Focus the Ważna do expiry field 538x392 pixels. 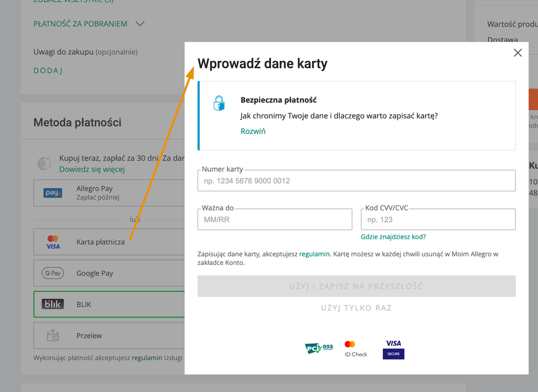(275, 220)
